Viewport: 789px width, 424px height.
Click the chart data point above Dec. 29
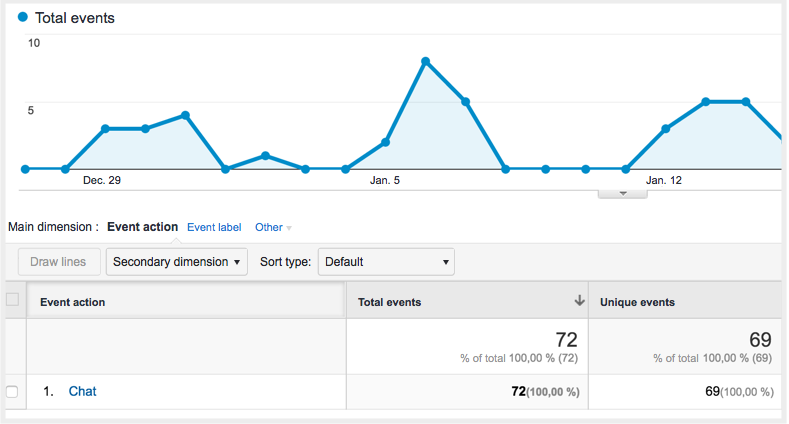coord(105,129)
